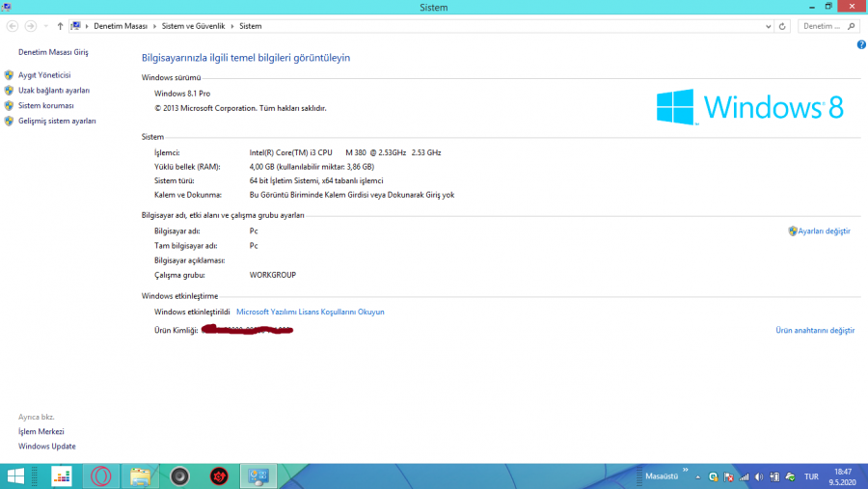Select Denetim Masası in the breadcrumb
The width and height of the screenshot is (868, 489).
pos(121,26)
